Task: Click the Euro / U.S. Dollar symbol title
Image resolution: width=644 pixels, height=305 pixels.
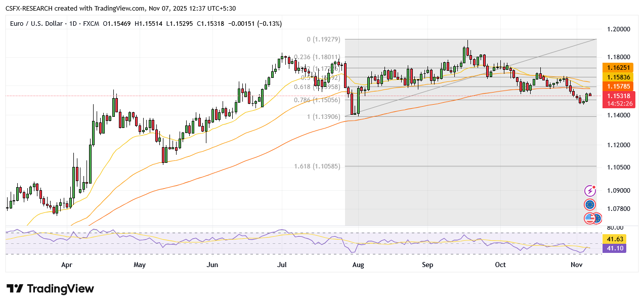Action: pos(36,24)
